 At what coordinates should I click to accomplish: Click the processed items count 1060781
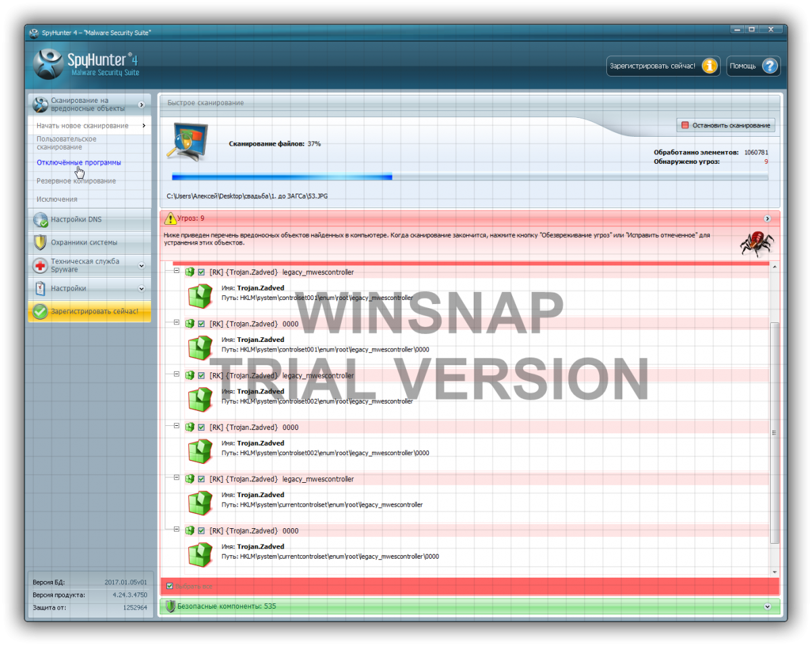click(756, 152)
